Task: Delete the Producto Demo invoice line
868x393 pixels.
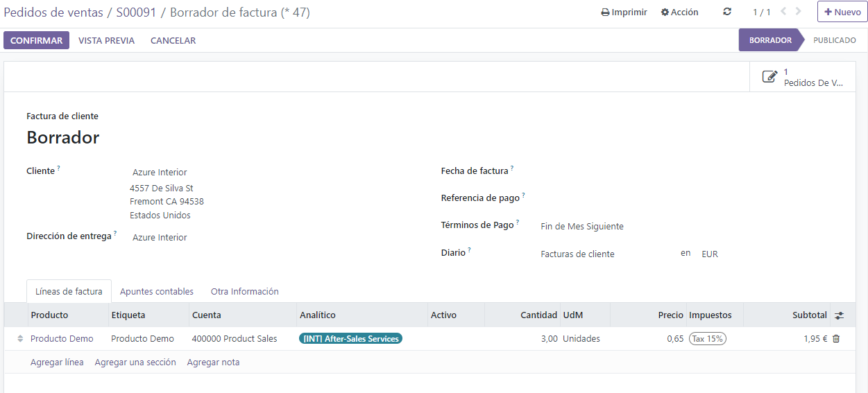Action: (x=835, y=339)
